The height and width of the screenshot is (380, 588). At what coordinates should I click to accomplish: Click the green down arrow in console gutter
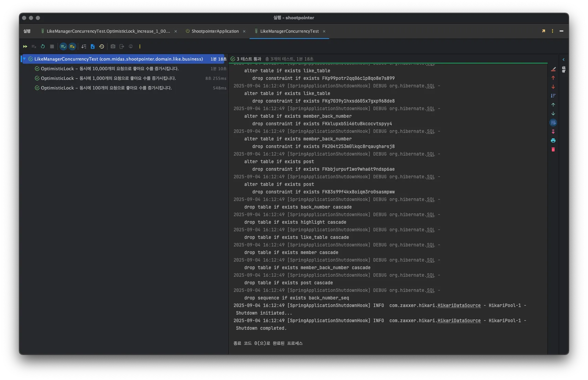[x=553, y=114]
